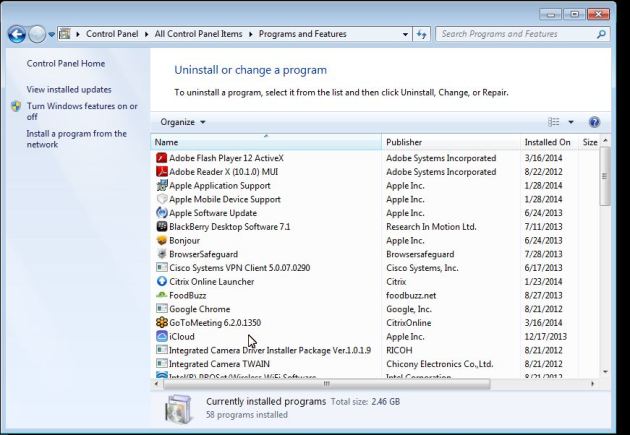This screenshot has width=630, height=435.
Task: Click the Cisco Systems VPN Client icon
Action: [162, 268]
